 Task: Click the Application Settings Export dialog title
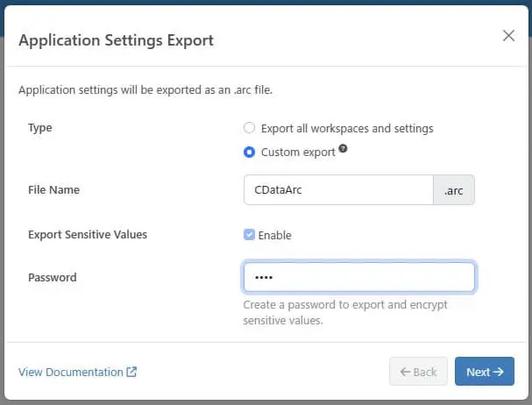(116, 40)
